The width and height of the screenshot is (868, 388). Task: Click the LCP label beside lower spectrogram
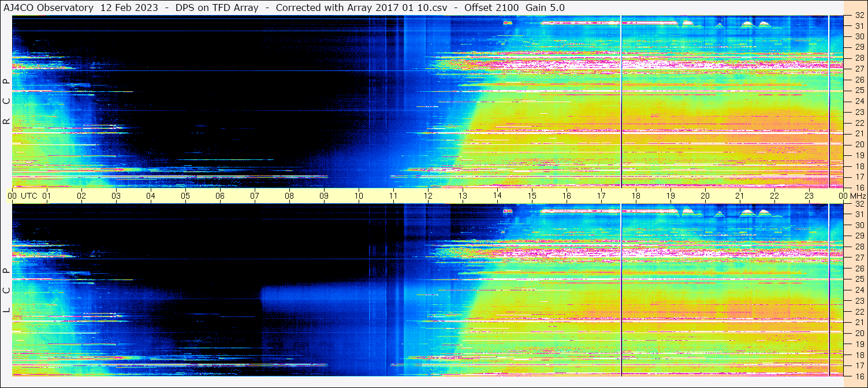coord(6,290)
